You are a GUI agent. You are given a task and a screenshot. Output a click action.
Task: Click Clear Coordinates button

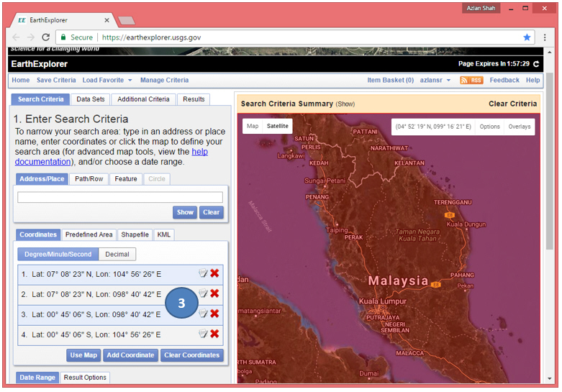pyautogui.click(x=191, y=355)
